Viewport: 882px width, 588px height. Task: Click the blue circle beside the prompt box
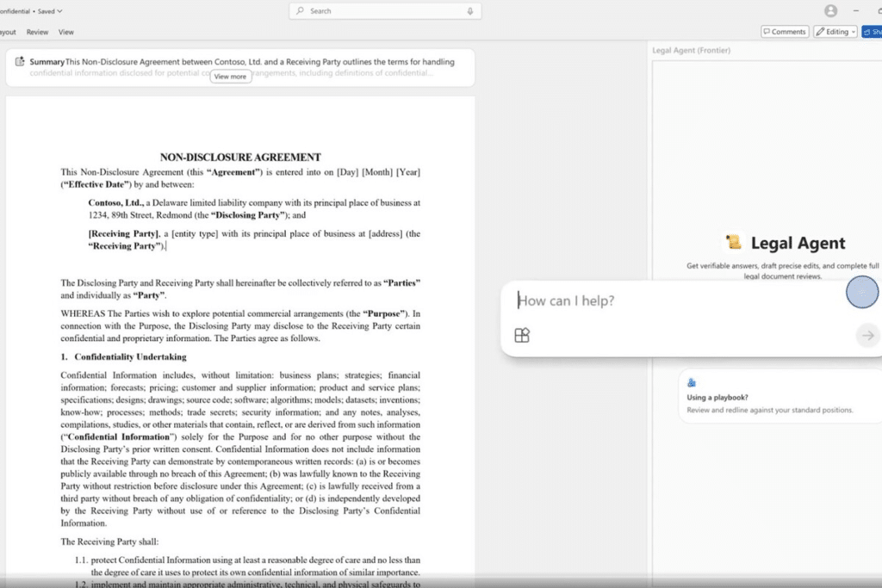pyautogui.click(x=861, y=292)
